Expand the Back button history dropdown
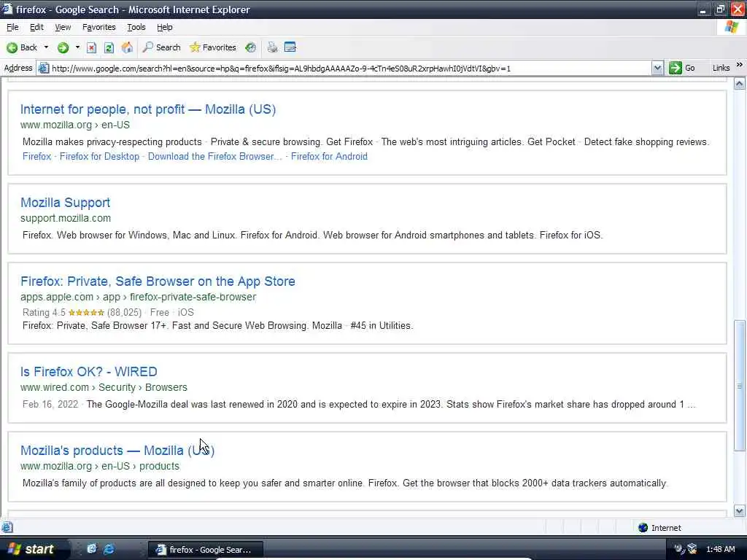The height and width of the screenshot is (560, 747). [x=46, y=47]
